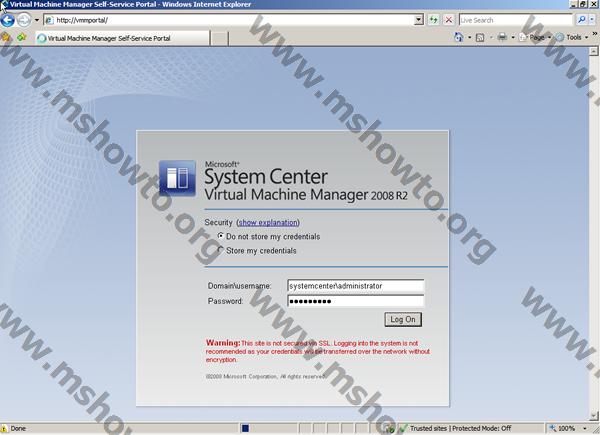The image size is (600, 435).
Task: Expand the address bar history dropdown arrow
Action: (419, 20)
